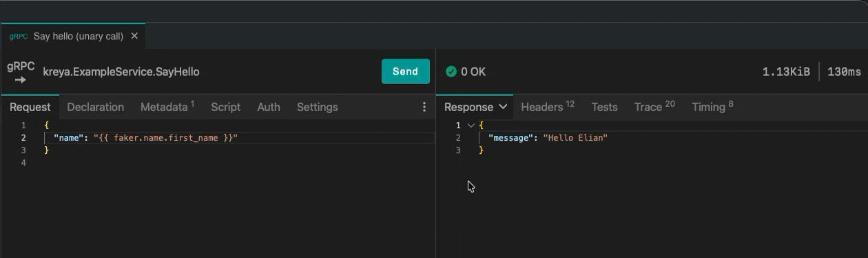
Task: Close the Say hello tab
Action: pyautogui.click(x=134, y=36)
